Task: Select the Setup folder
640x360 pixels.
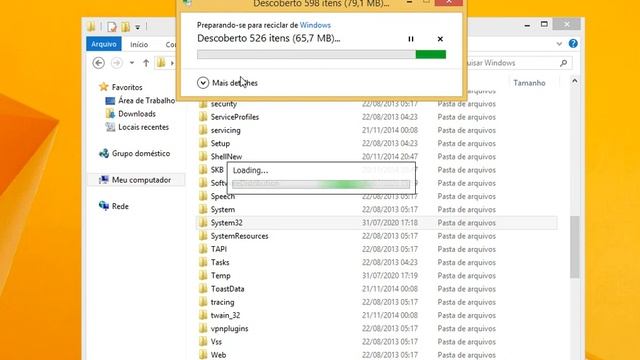Action: click(220, 144)
